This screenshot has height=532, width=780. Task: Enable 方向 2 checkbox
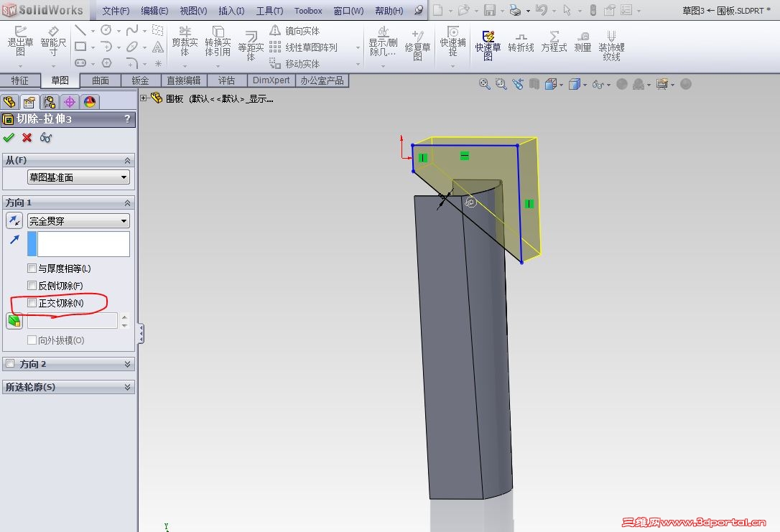[10, 363]
